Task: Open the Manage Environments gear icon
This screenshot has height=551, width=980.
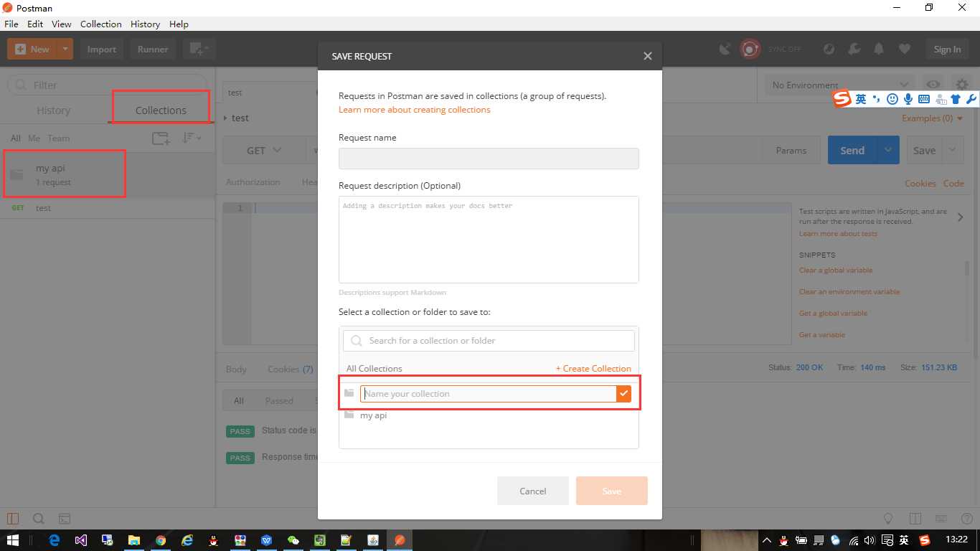Action: click(961, 85)
